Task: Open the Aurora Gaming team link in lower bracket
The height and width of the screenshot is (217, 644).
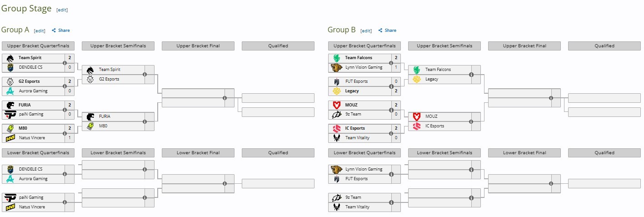Action: 33,179
